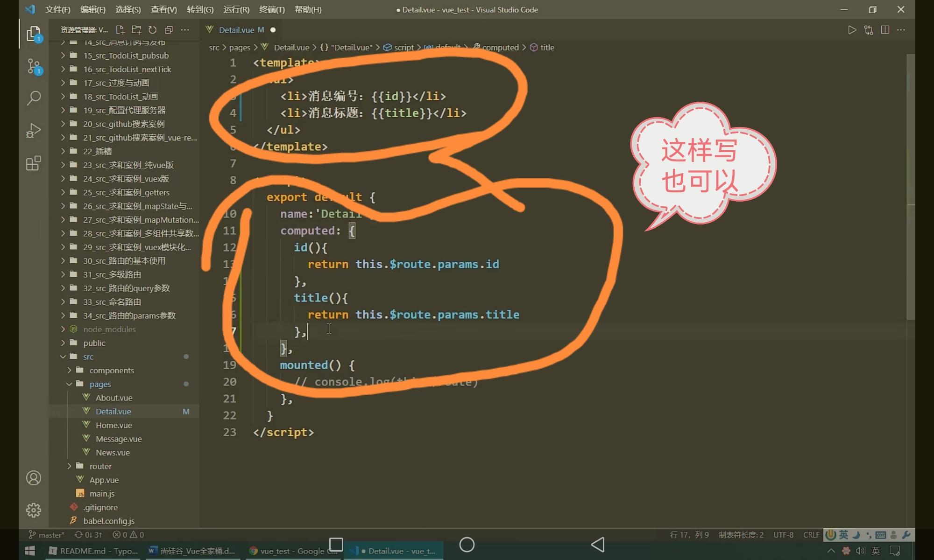This screenshot has width=934, height=560.
Task: Switch to README.md Typora taskbar window
Action: pyautogui.click(x=93, y=551)
